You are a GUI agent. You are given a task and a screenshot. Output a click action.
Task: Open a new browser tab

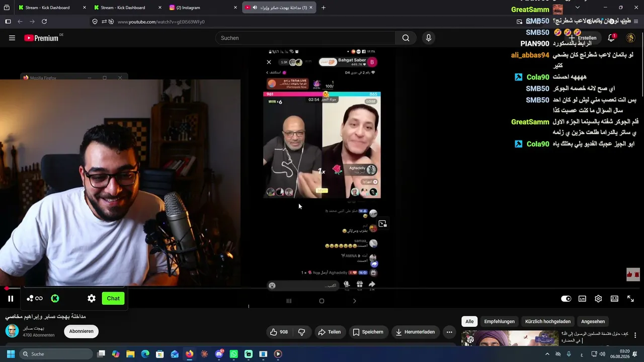tap(324, 8)
